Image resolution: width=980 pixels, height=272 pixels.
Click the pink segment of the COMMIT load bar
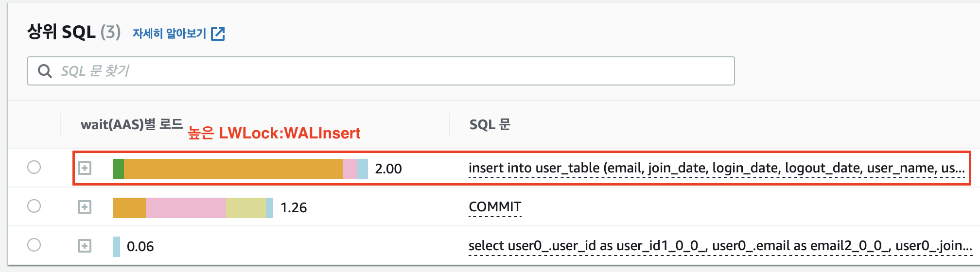click(x=186, y=208)
